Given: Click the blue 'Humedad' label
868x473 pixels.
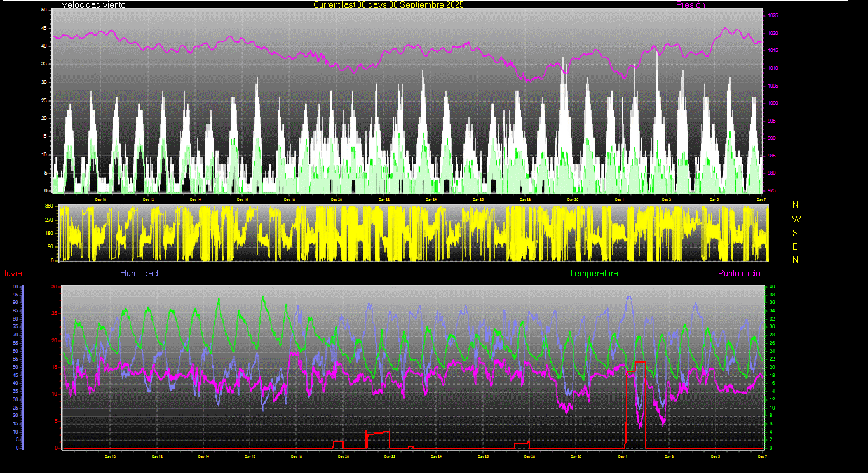Looking at the screenshot, I should [139, 273].
